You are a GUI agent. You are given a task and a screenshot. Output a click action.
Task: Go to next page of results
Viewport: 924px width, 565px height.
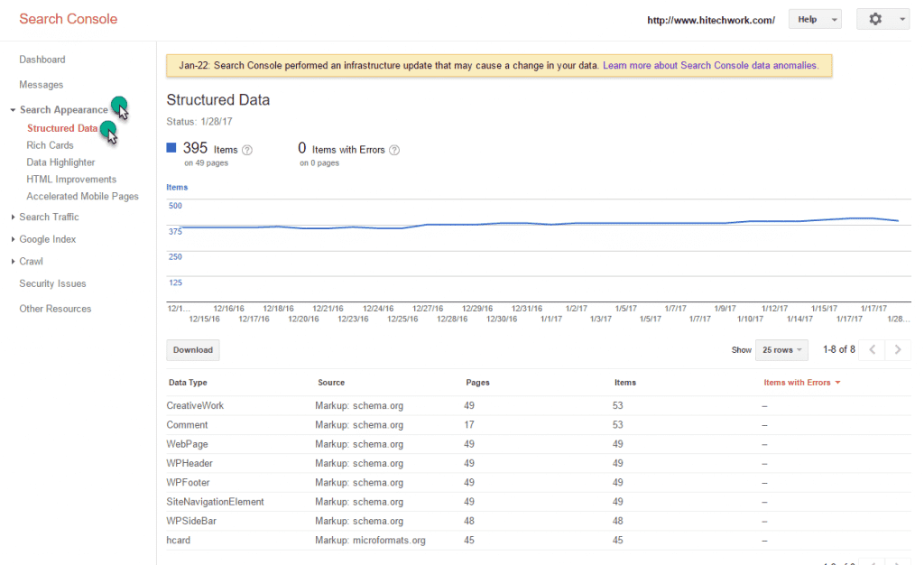tap(898, 350)
